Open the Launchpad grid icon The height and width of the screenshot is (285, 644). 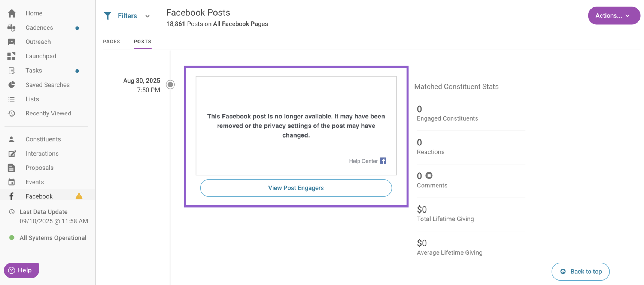12,56
